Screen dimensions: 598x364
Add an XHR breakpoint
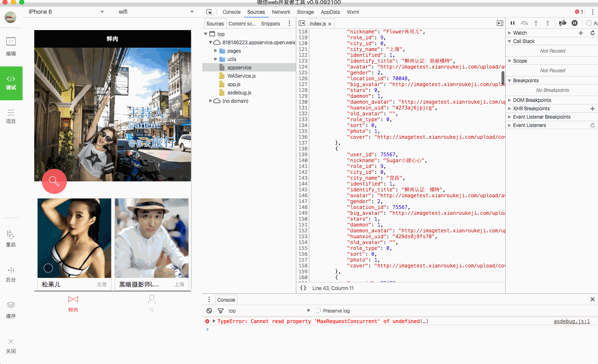click(x=593, y=109)
